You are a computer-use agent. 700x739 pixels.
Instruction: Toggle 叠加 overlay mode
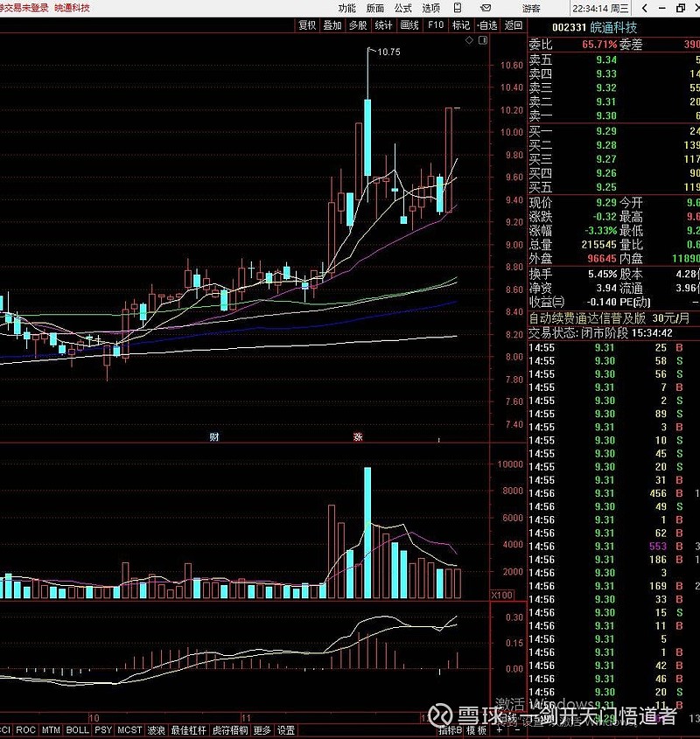(332, 25)
